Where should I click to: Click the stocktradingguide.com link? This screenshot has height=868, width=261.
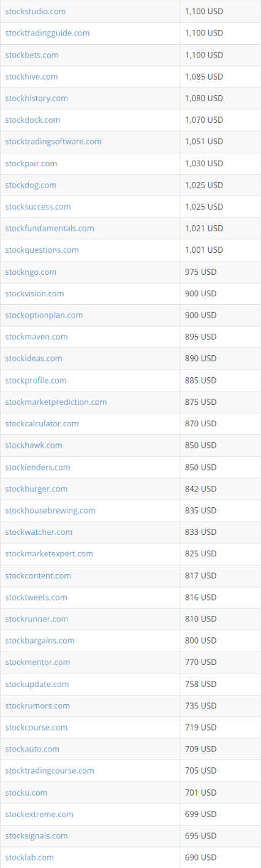[x=47, y=33]
